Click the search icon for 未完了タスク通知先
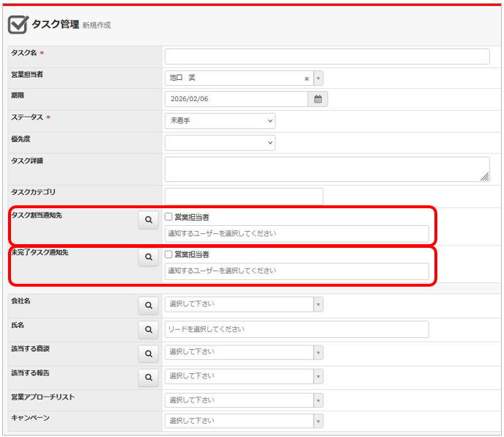The width and height of the screenshot is (504, 437). pyautogui.click(x=149, y=257)
